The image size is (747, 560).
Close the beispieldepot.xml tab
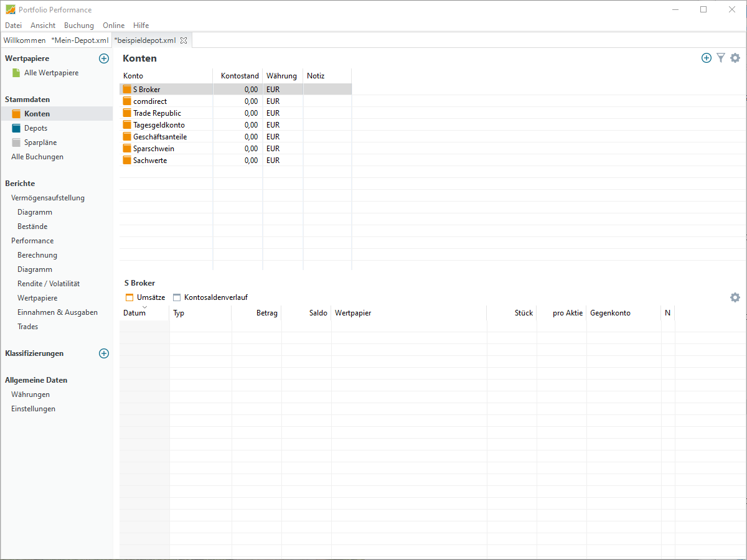tap(184, 40)
